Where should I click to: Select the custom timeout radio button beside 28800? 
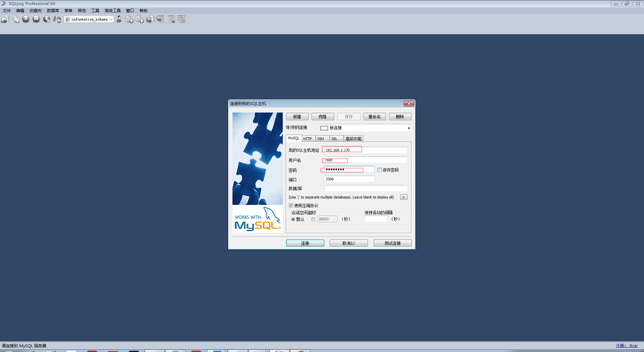click(313, 219)
